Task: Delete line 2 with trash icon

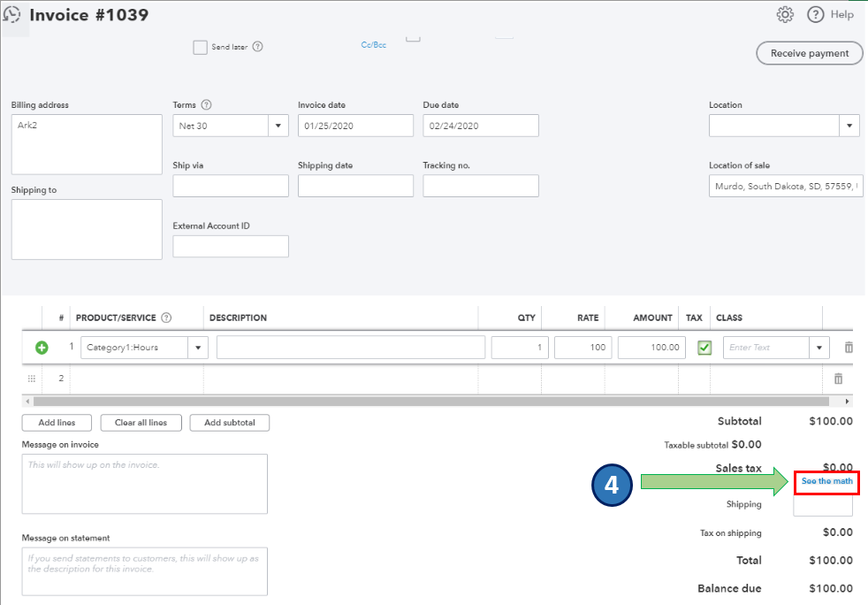Action: [x=838, y=379]
